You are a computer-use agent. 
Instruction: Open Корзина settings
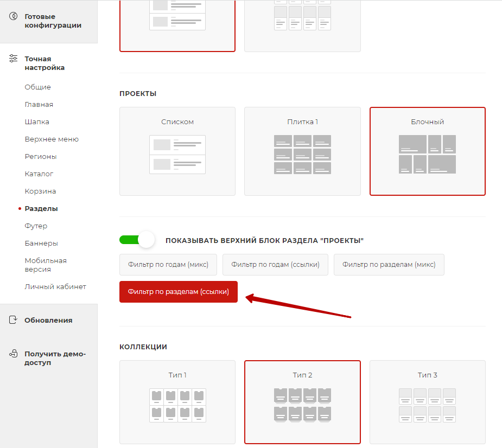tap(40, 191)
